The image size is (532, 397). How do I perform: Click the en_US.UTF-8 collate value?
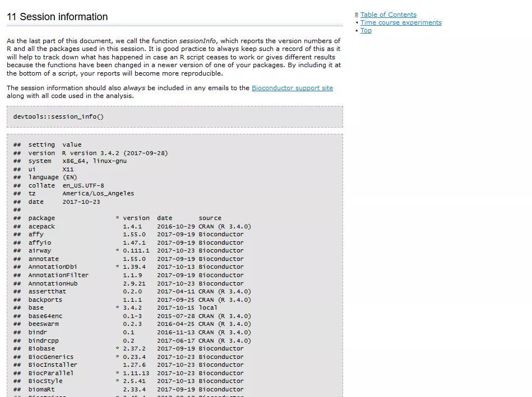point(83,185)
